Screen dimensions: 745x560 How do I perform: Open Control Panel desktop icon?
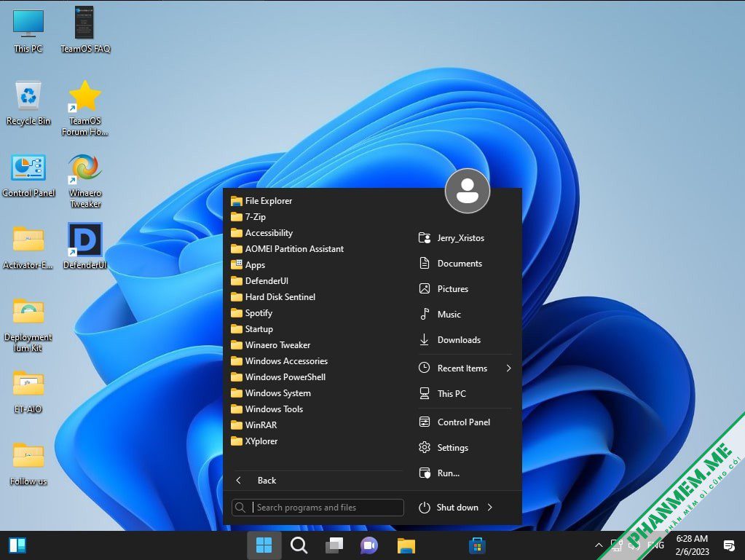(x=28, y=175)
